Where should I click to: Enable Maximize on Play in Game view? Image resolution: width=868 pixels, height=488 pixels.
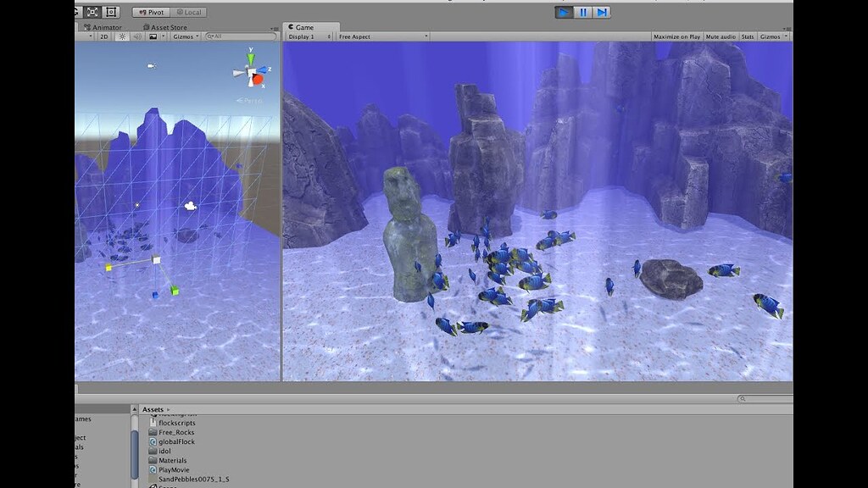pyautogui.click(x=678, y=36)
